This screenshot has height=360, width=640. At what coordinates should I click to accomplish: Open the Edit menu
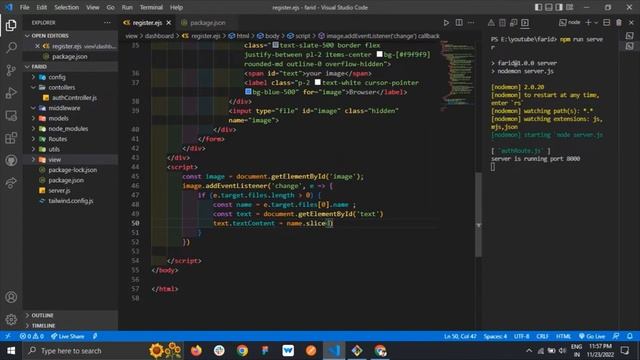(x=42, y=7)
